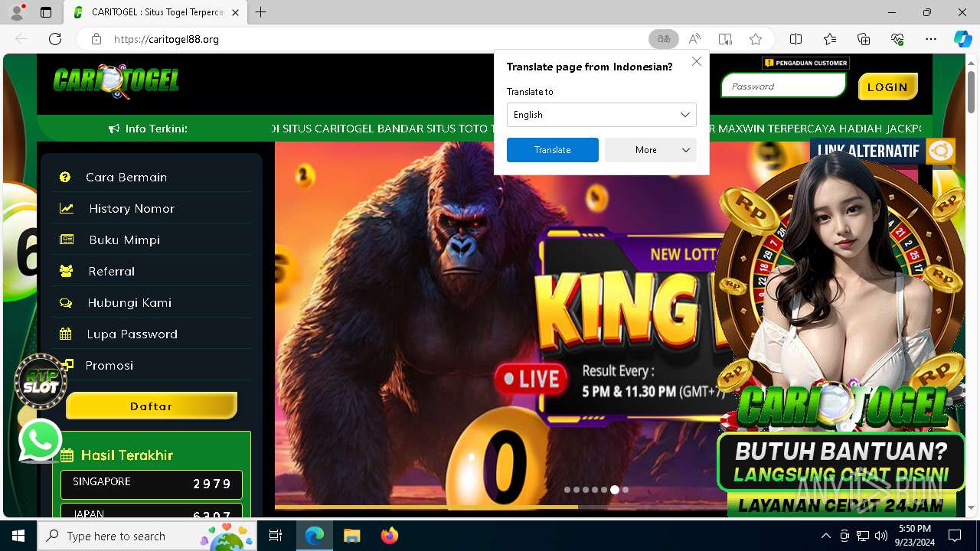Image resolution: width=980 pixels, height=551 pixels.
Task: Open the taskbar clock and date
Action: click(914, 536)
